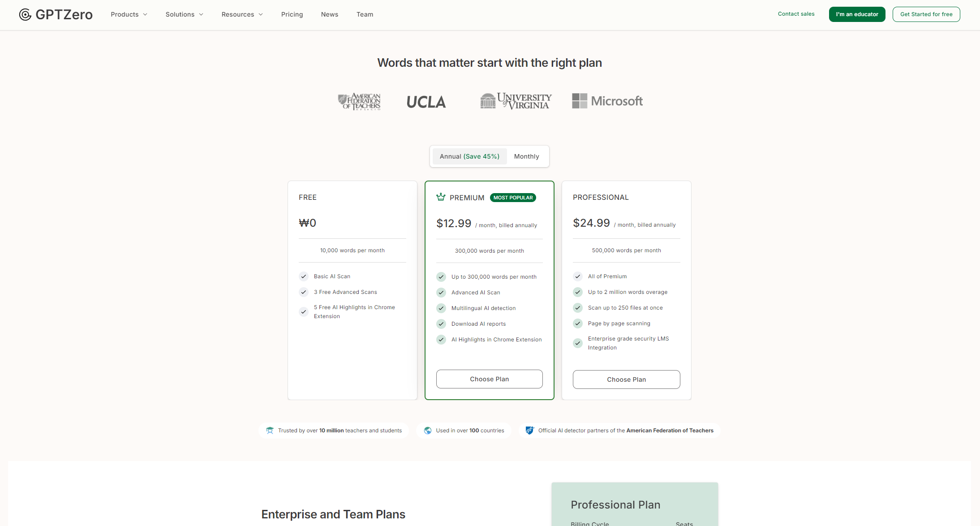Click the globe icon beside 100 countries
Viewport: 980px width, 526px height.
[428, 431]
